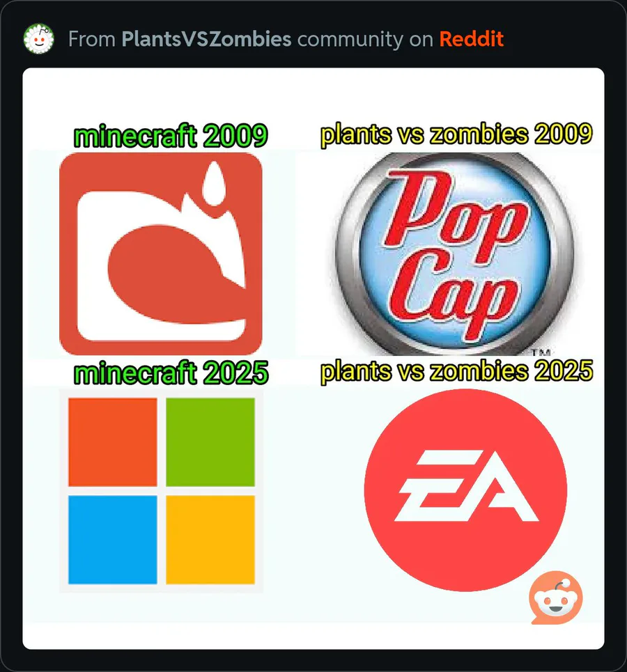Viewport: 627px width, 672px height.
Task: Click the white EA letters inside circle
Action: 467,485
